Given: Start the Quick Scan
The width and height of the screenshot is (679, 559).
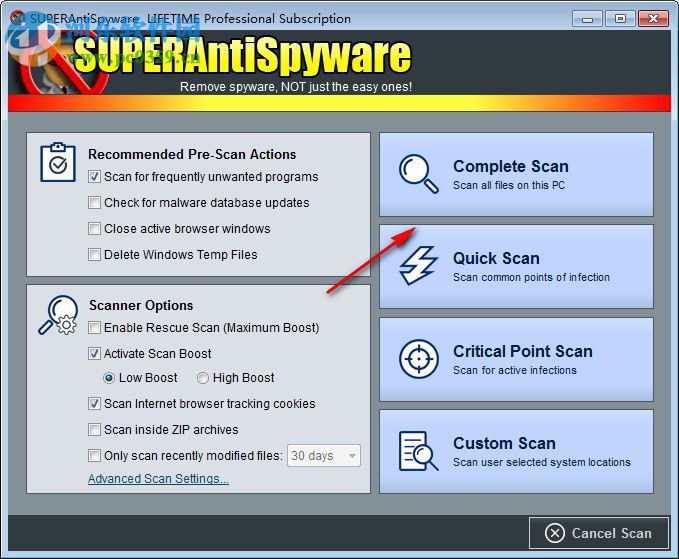Looking at the screenshot, I should 516,266.
